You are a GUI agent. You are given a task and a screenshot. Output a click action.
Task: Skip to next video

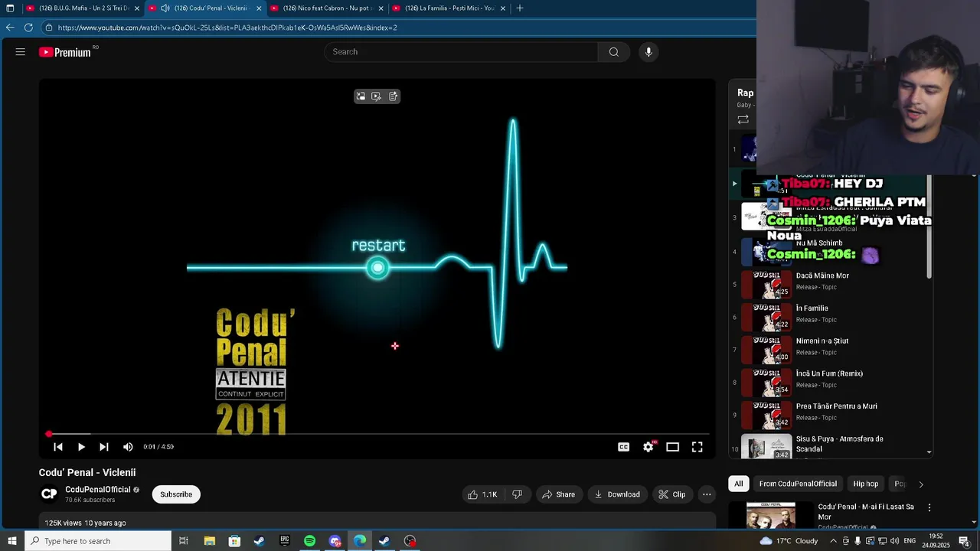[104, 447]
